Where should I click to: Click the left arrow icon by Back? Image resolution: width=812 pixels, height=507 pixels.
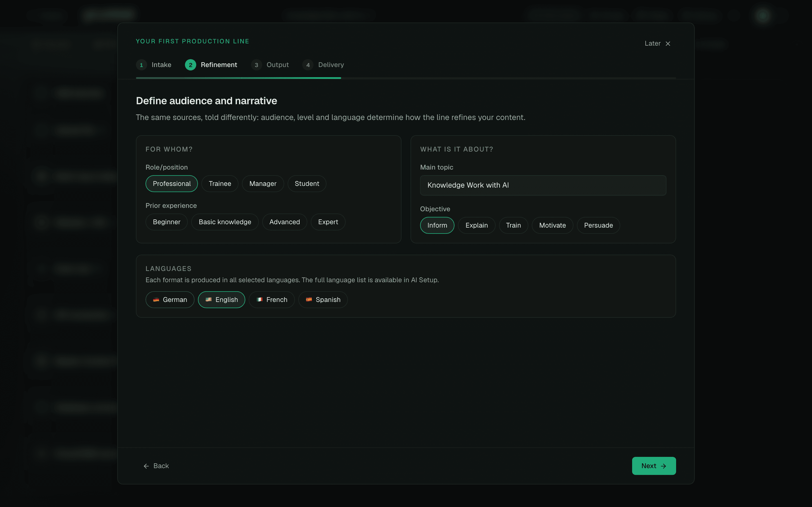tap(146, 466)
